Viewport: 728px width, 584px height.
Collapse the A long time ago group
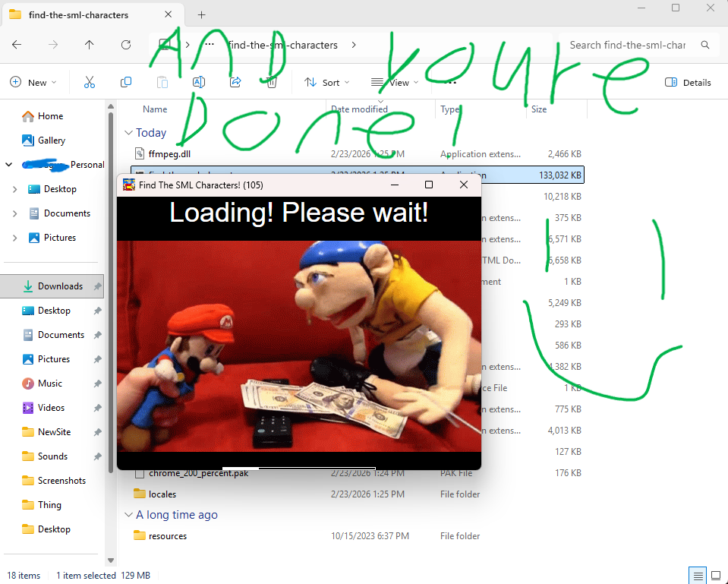(x=128, y=515)
